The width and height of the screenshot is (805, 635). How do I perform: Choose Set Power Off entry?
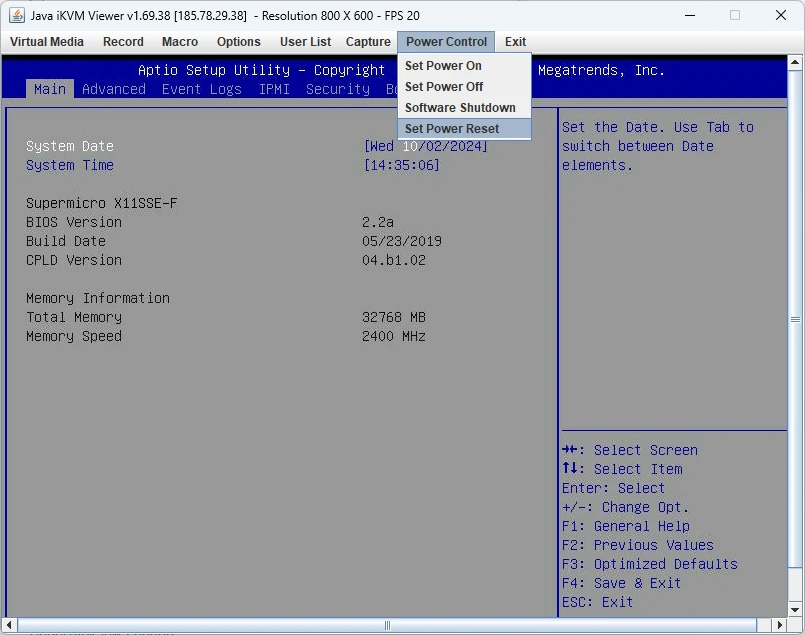(x=444, y=87)
